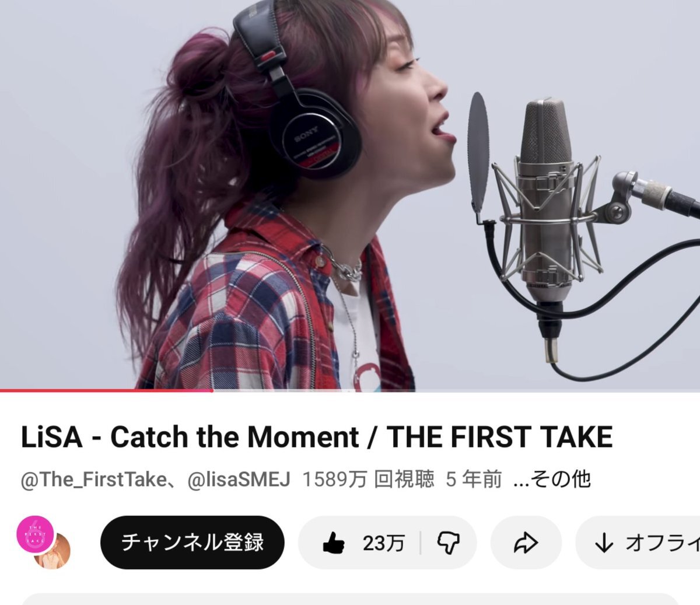Click the 5 年前 upload date text
The width and height of the screenshot is (700, 605).
click(x=474, y=480)
